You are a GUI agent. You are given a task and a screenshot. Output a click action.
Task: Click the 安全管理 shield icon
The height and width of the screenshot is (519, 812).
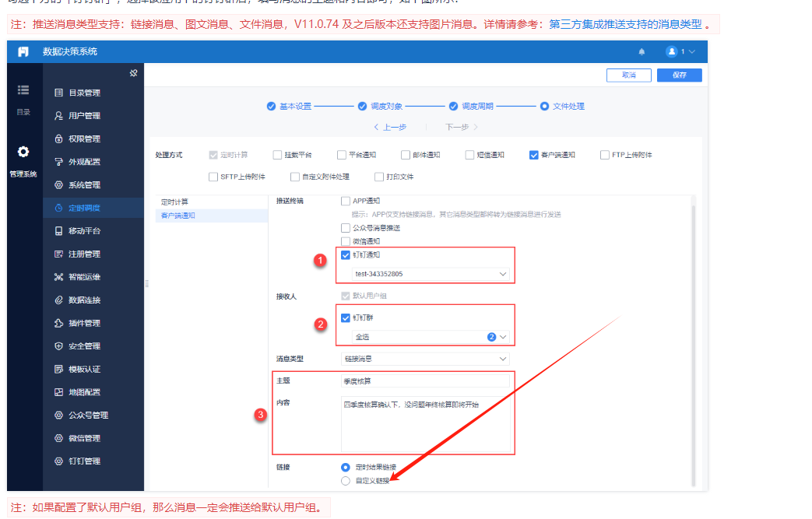pos(58,345)
